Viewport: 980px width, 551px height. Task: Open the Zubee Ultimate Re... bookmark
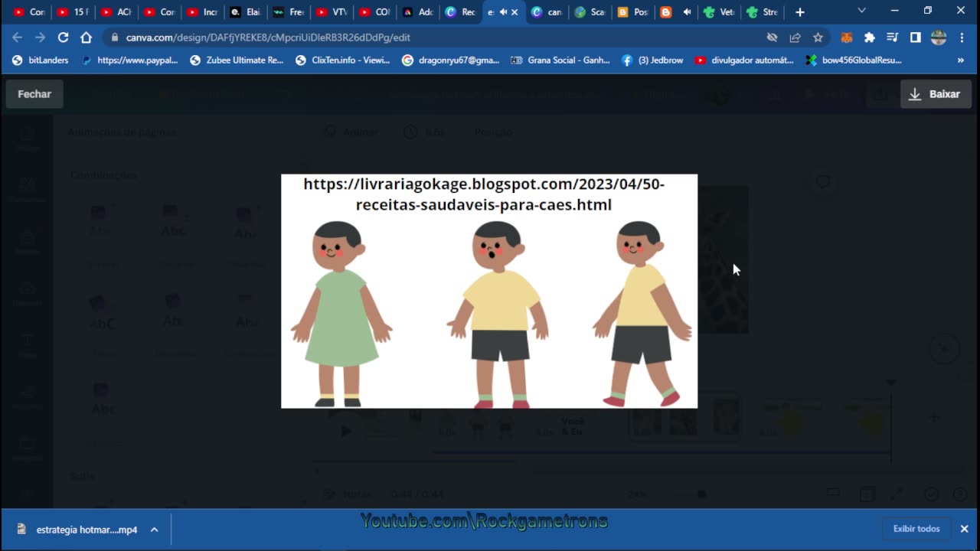237,60
